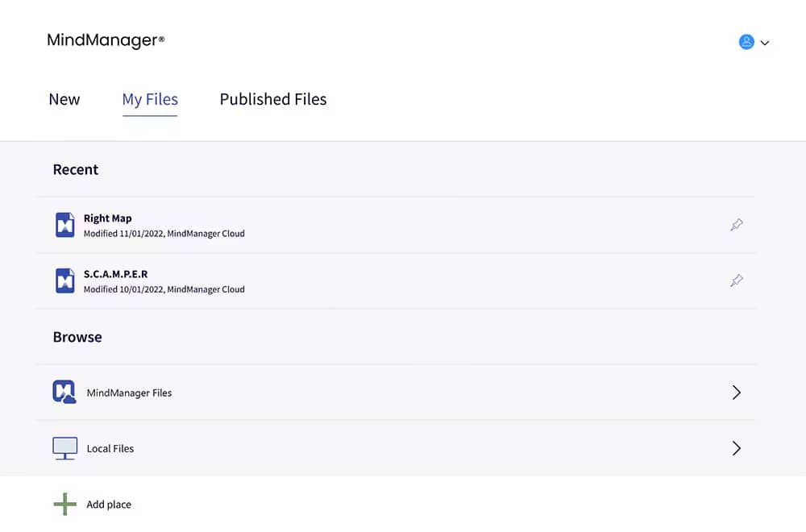Click the pin icon beside Right Map

(x=736, y=224)
